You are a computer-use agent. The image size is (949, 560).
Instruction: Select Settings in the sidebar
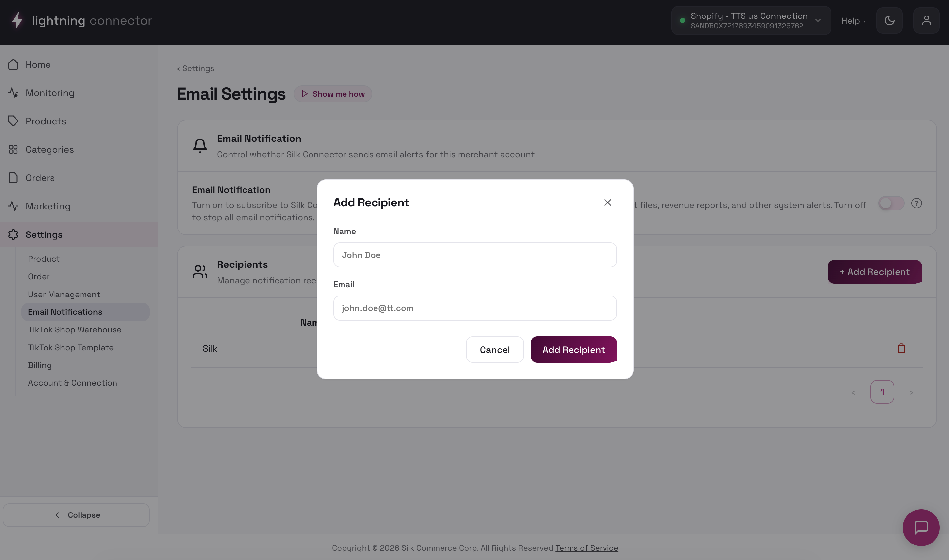(x=79, y=234)
